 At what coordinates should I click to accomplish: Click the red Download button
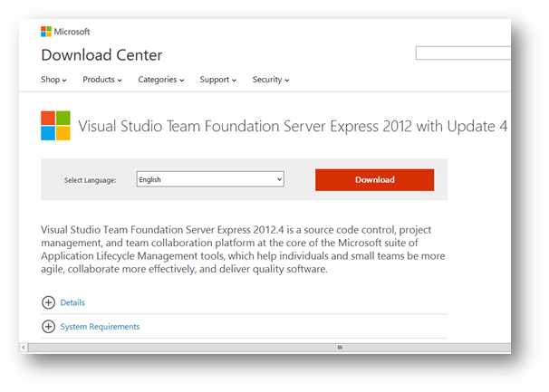pyautogui.click(x=375, y=179)
